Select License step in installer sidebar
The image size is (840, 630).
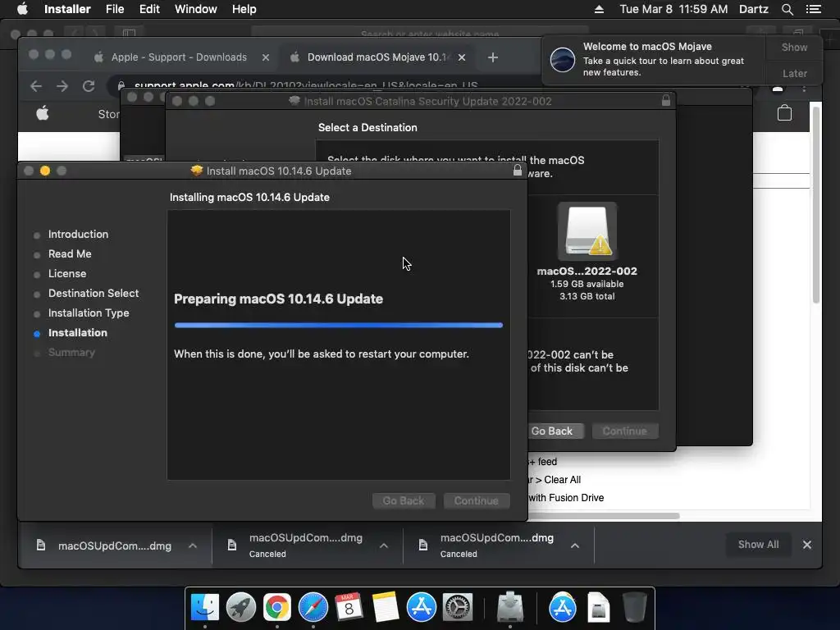coord(67,274)
